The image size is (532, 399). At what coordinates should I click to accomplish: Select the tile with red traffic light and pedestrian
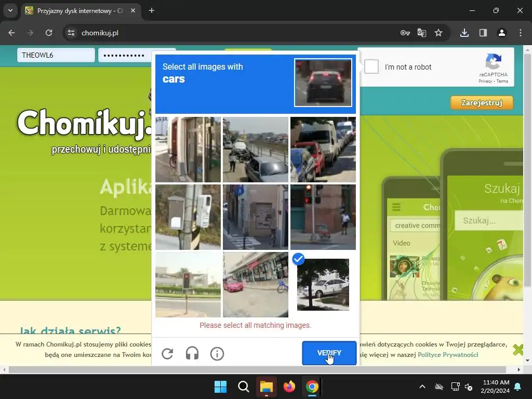point(323,217)
